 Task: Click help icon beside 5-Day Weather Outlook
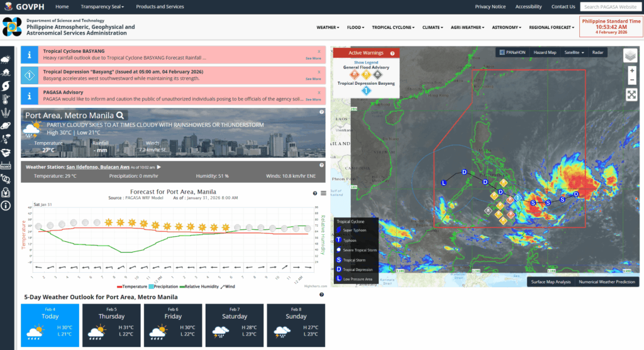321,295
